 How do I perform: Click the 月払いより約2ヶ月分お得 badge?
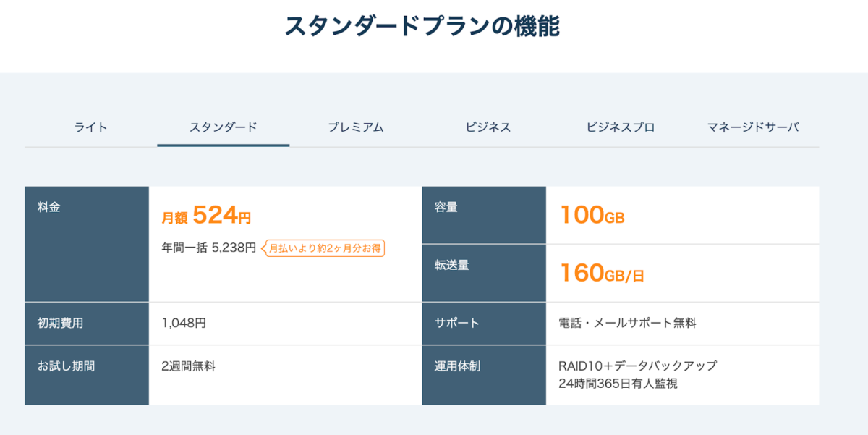[x=324, y=248]
